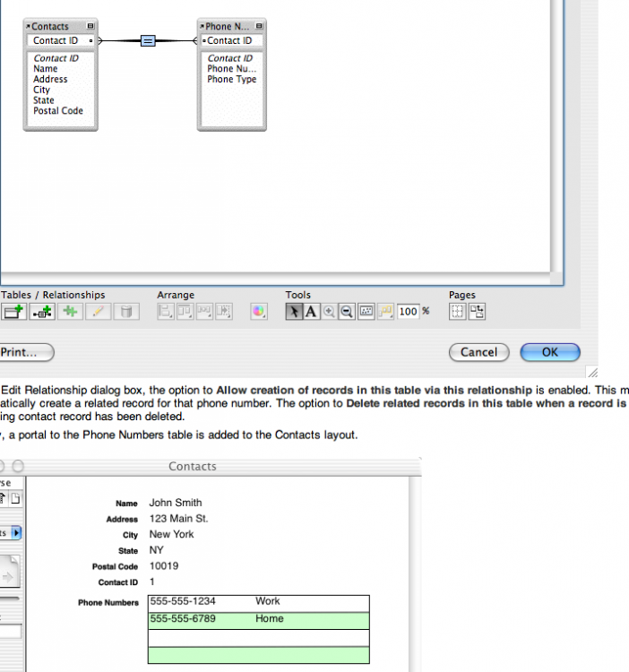Select the text note A tool

(311, 312)
